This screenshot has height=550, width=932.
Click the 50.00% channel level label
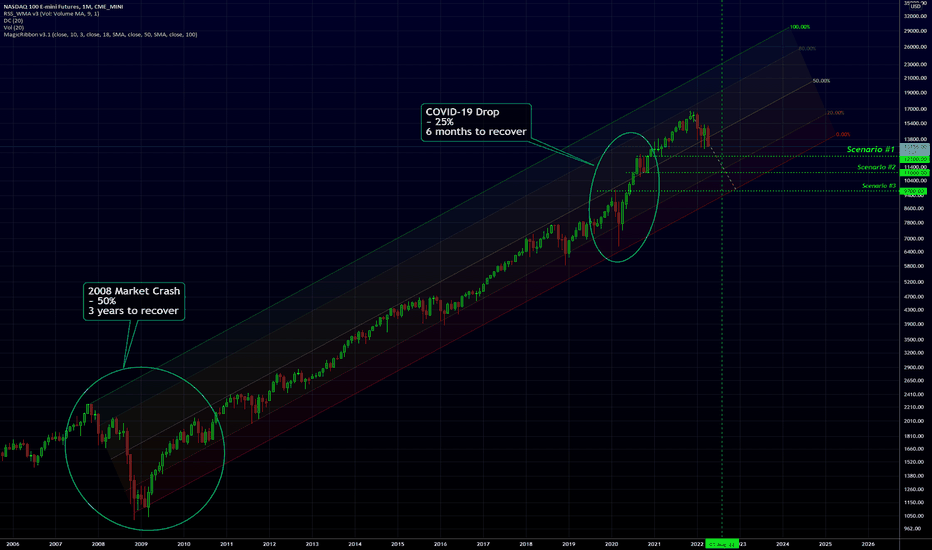[x=821, y=81]
